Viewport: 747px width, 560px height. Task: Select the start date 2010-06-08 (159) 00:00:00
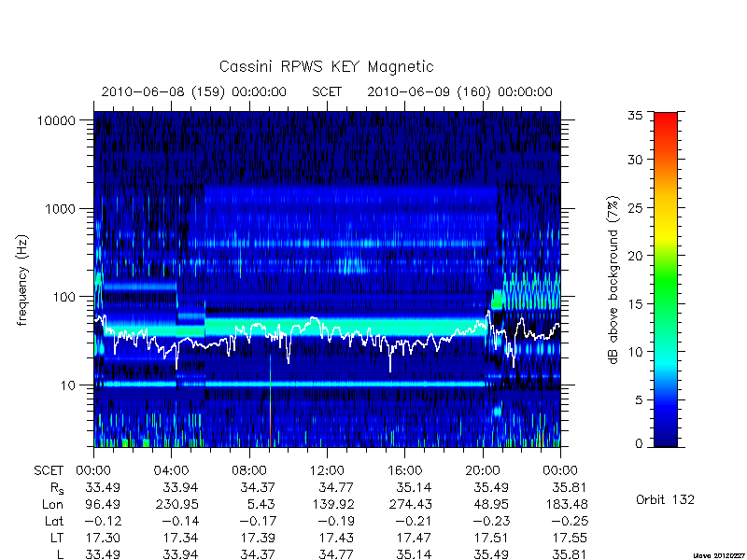coord(194,91)
